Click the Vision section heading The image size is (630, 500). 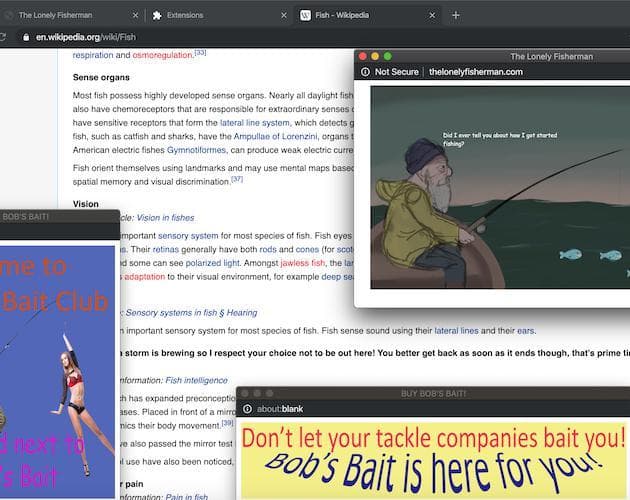[86, 204]
